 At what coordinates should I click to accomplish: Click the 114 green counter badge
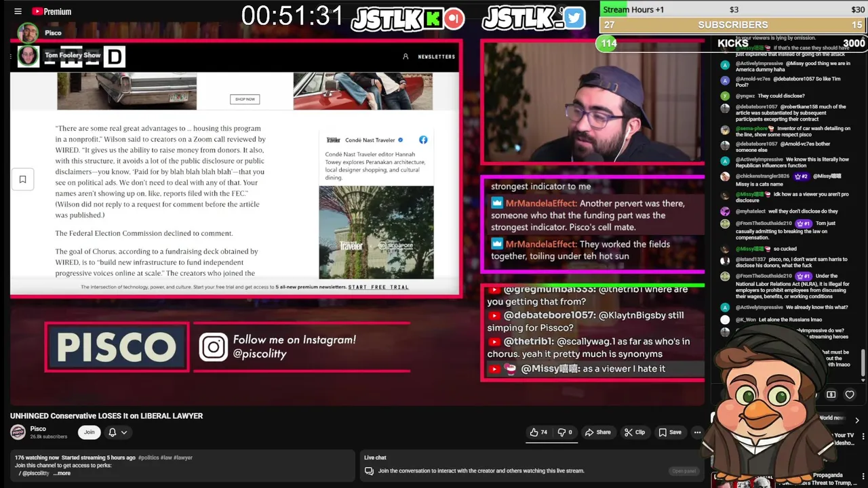click(x=608, y=43)
